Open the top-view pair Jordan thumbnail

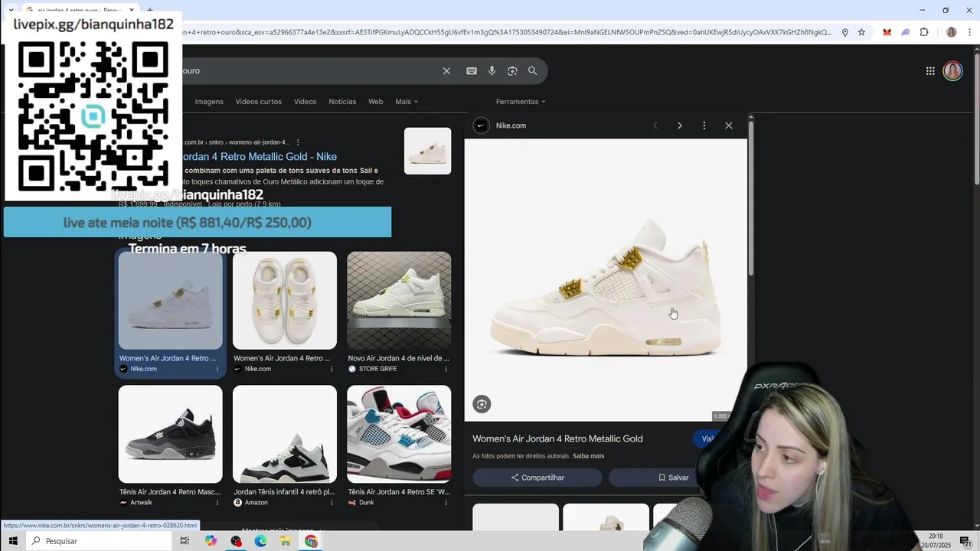click(285, 301)
